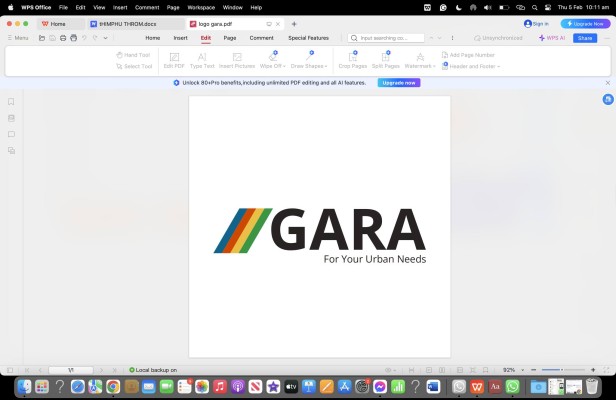Switch to the Comment ribbon tab
The image size is (616, 400).
click(x=261, y=37)
